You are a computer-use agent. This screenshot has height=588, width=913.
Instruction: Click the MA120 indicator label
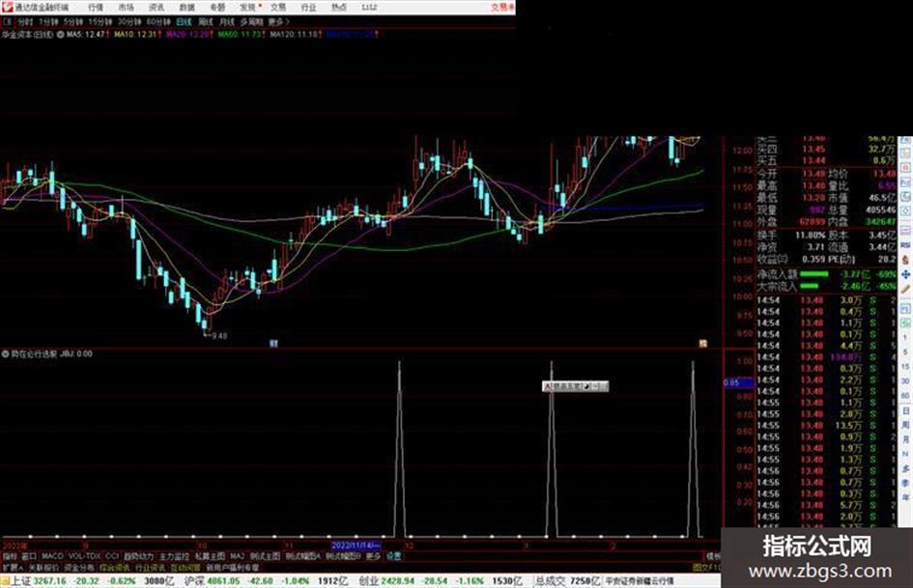(295, 35)
